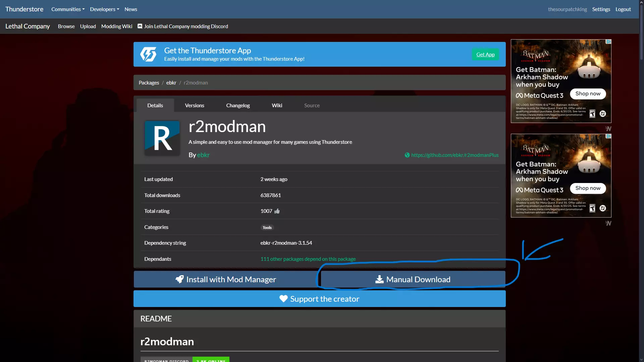This screenshot has width=644, height=362.
Task: Click Shop now in the top Batman ad
Action: [x=588, y=94]
